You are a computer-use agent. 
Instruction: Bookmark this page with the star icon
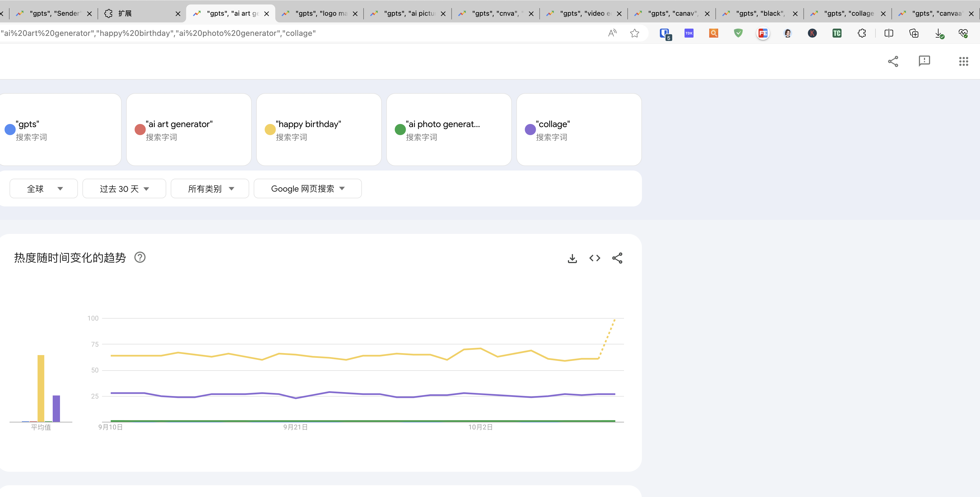634,33
